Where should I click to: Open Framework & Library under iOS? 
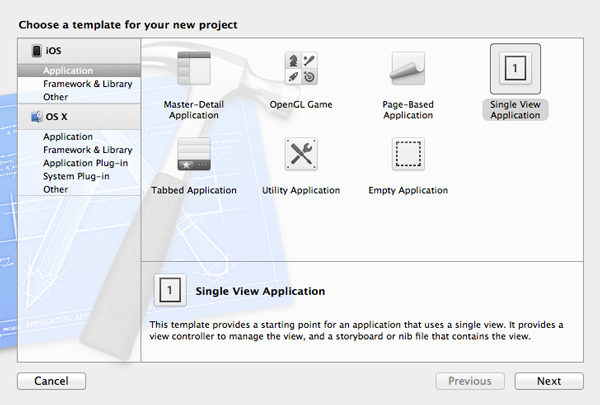[87, 84]
